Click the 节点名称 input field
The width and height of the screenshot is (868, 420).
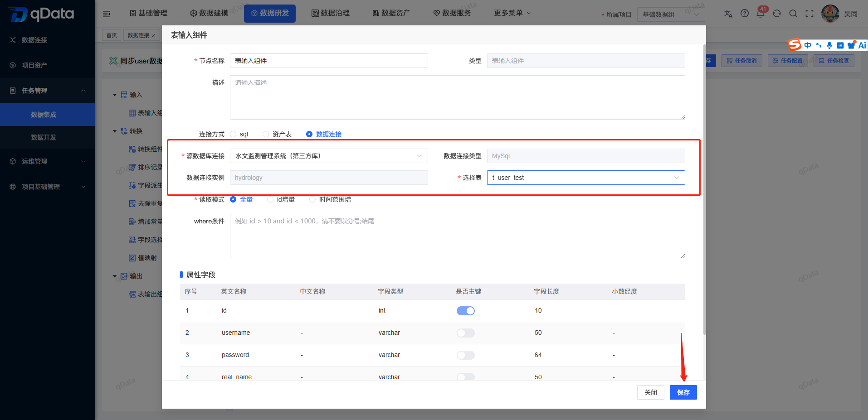[329, 61]
